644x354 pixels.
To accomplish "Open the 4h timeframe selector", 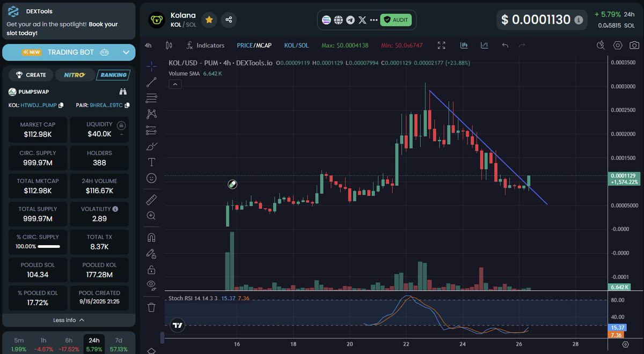I will (148, 46).
